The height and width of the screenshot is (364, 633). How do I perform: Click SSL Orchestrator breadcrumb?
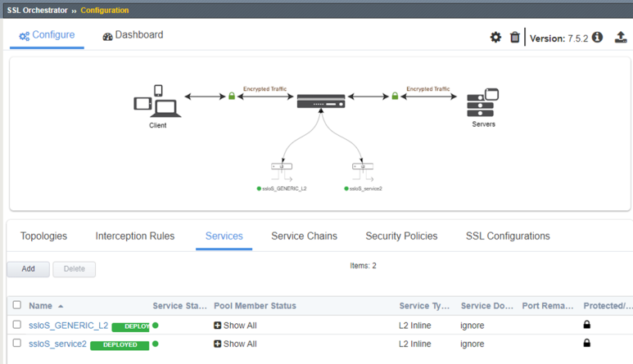click(x=37, y=11)
